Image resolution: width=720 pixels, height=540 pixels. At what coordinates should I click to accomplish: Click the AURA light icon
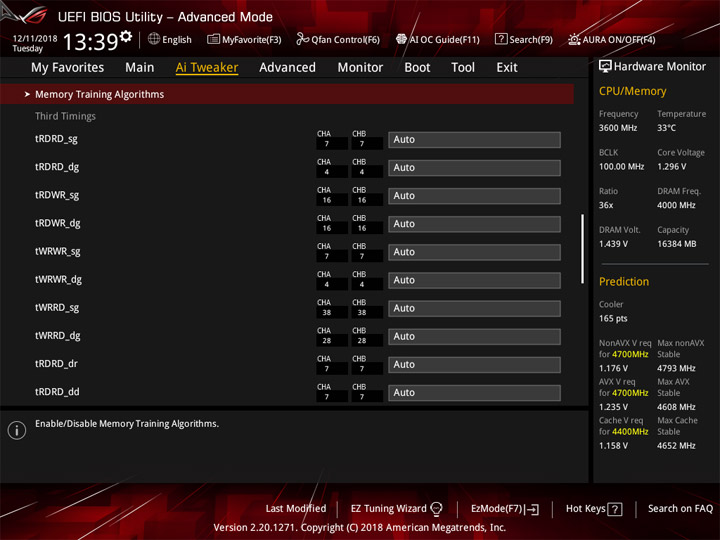[574, 39]
